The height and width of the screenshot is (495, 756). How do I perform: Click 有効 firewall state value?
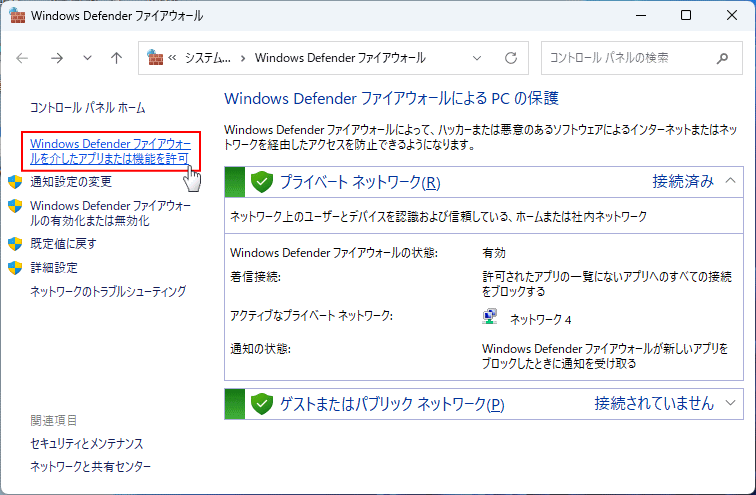click(x=494, y=253)
